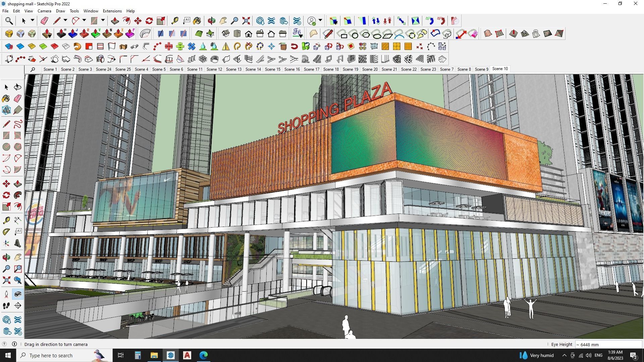The image size is (644, 362).
Task: Select the Position Camera tool
Action: pyautogui.click(x=6, y=294)
